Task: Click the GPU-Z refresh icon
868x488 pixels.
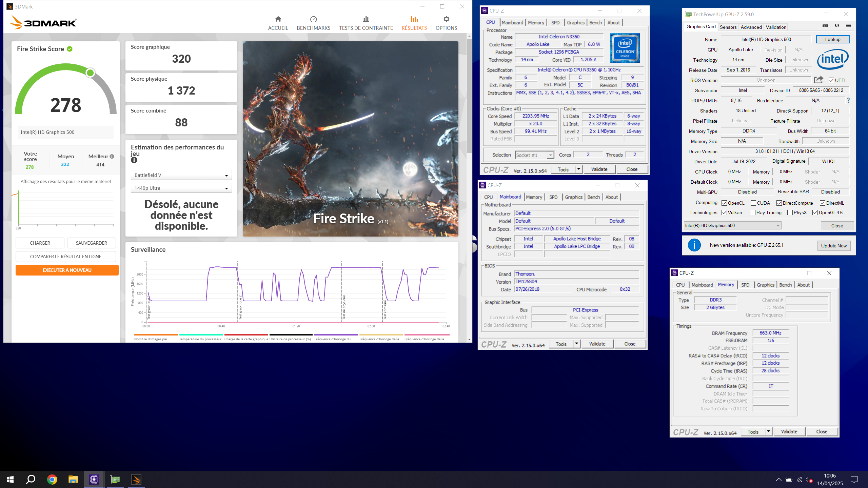Action: pyautogui.click(x=837, y=26)
